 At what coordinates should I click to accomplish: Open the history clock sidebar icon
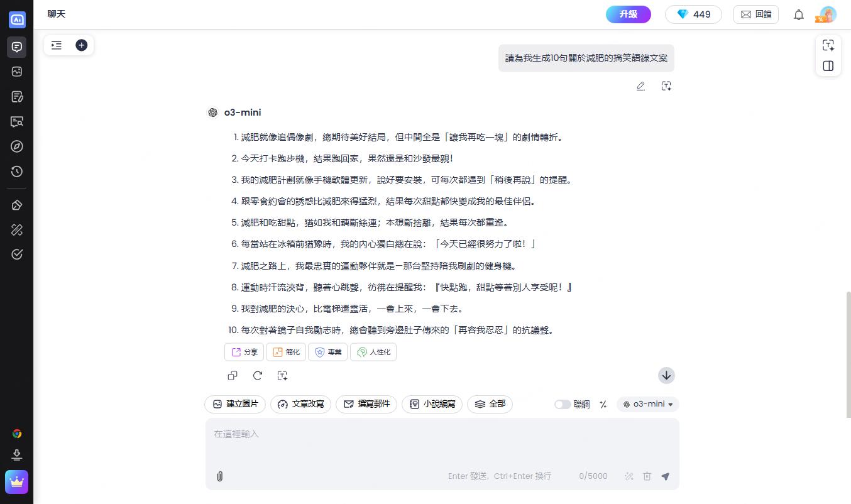tap(17, 172)
